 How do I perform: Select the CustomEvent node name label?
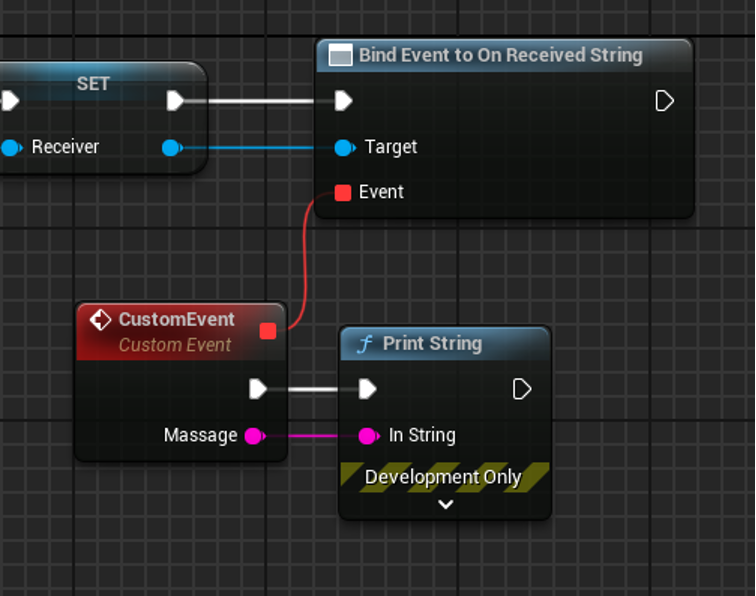point(176,320)
